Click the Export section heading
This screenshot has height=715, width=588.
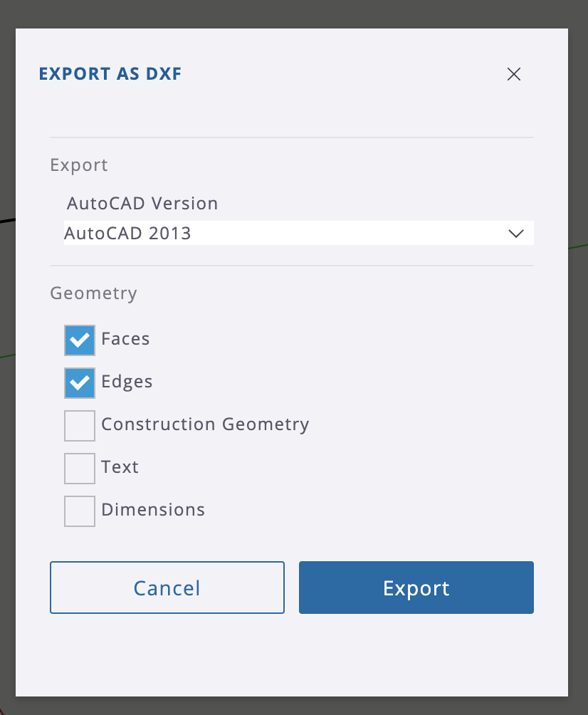79,165
